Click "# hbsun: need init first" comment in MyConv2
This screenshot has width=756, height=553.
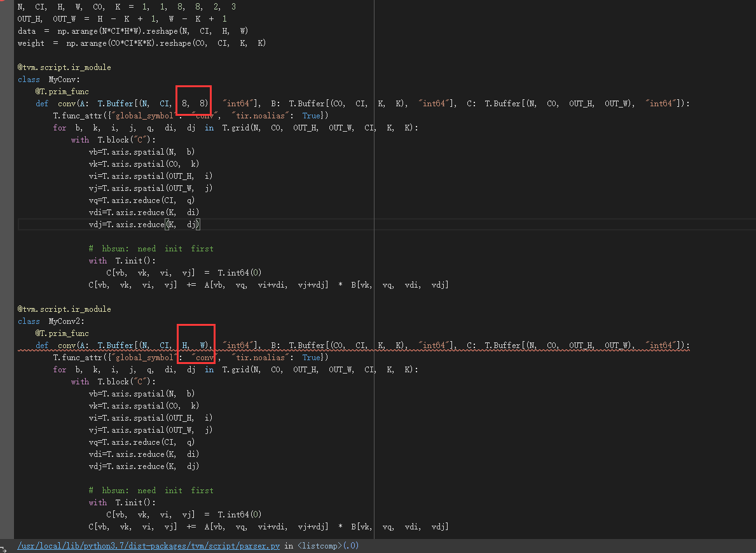(151, 490)
